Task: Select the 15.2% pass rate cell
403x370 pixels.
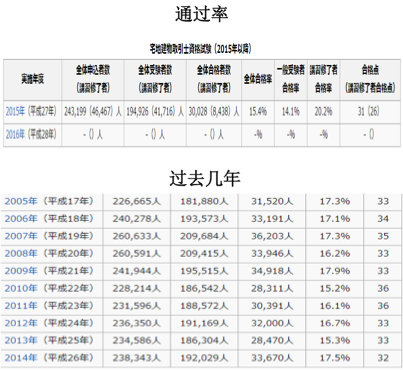Action: pos(335,288)
